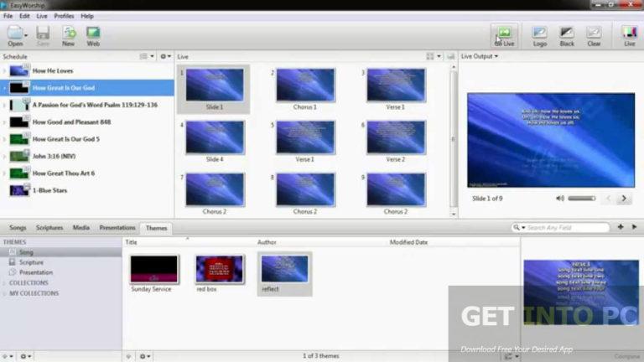Switch to the Presentations tab
This screenshot has height=362, width=644.
click(x=117, y=227)
